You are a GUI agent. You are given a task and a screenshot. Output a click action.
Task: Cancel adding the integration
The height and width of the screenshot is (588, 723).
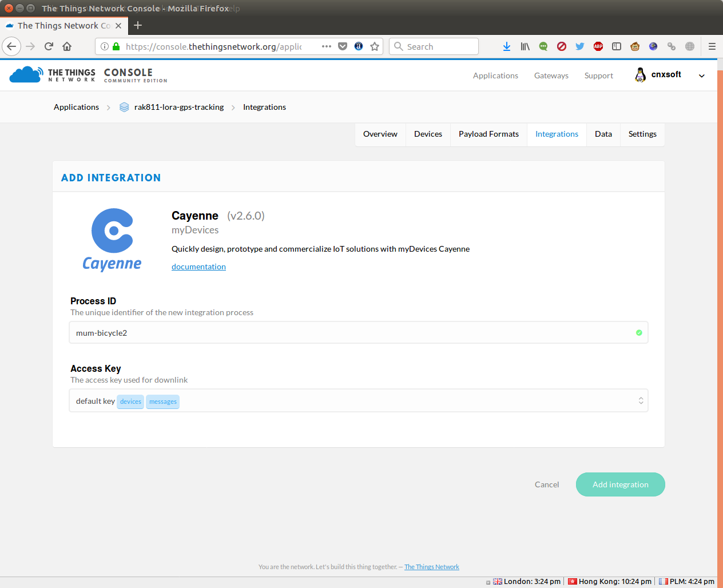pyautogui.click(x=547, y=484)
